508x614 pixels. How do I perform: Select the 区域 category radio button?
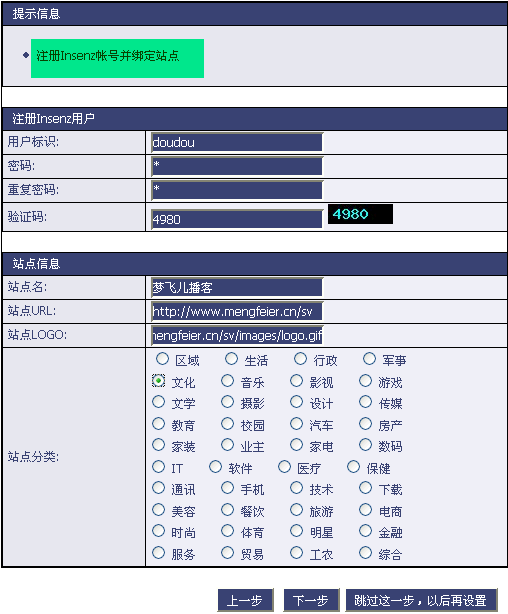point(162,359)
